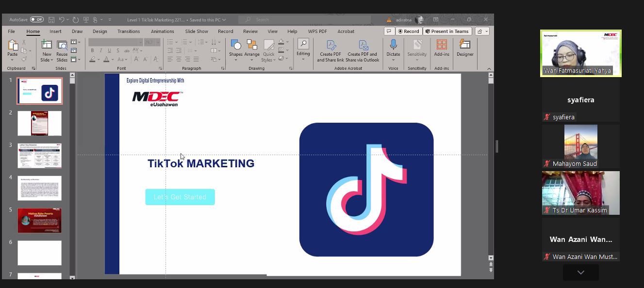
Task: Expand the Change Case dropdown
Action: 127,59
